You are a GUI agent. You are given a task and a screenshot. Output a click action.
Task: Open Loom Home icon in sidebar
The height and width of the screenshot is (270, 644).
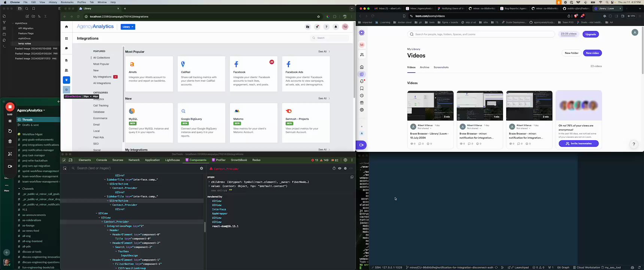coord(362,67)
